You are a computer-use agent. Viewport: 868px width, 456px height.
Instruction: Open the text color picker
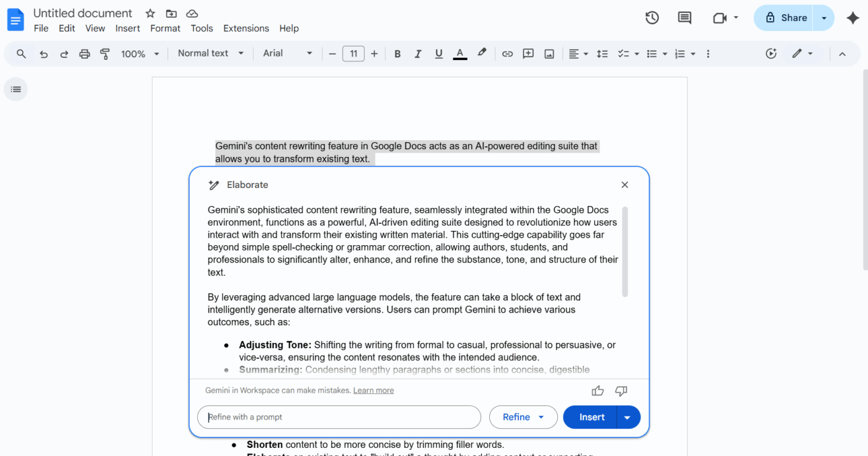pos(459,54)
